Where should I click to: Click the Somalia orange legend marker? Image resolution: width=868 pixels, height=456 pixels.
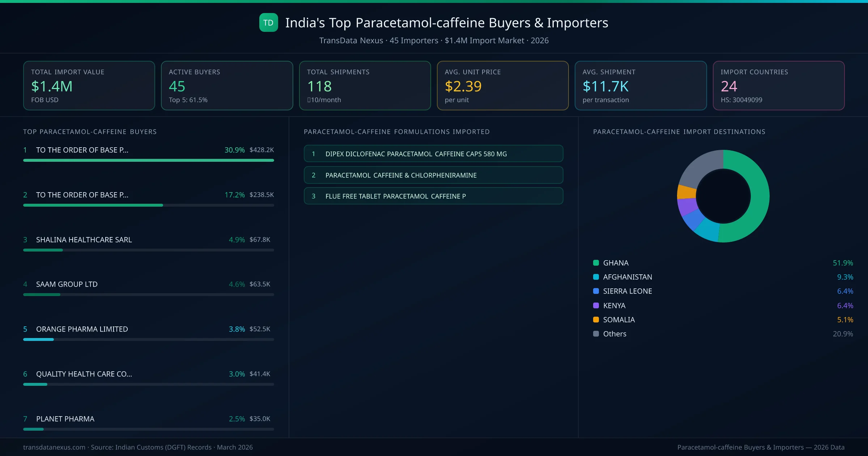[596, 320]
